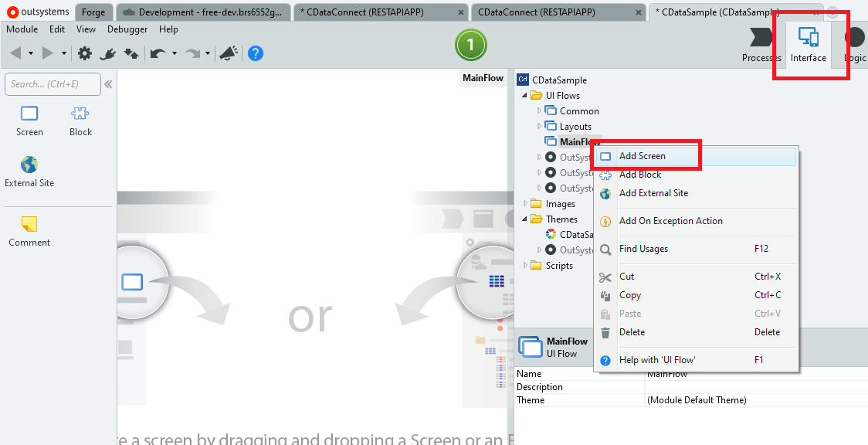868x445 pixels.
Task: Choose Add Screen from context menu
Action: click(696, 156)
